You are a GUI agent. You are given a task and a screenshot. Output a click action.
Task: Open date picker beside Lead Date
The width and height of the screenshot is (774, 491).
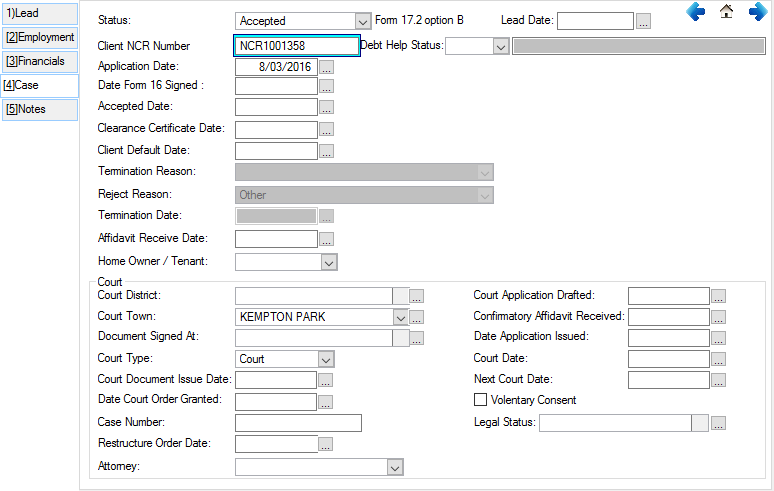coord(644,21)
